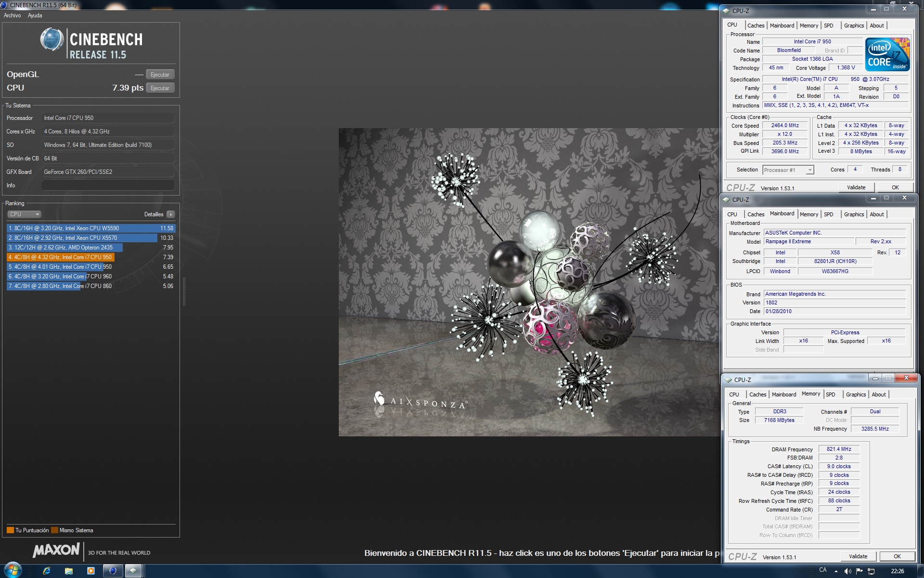Click the CA input language indicator
Image resolution: width=924 pixels, height=578 pixels.
click(x=823, y=570)
